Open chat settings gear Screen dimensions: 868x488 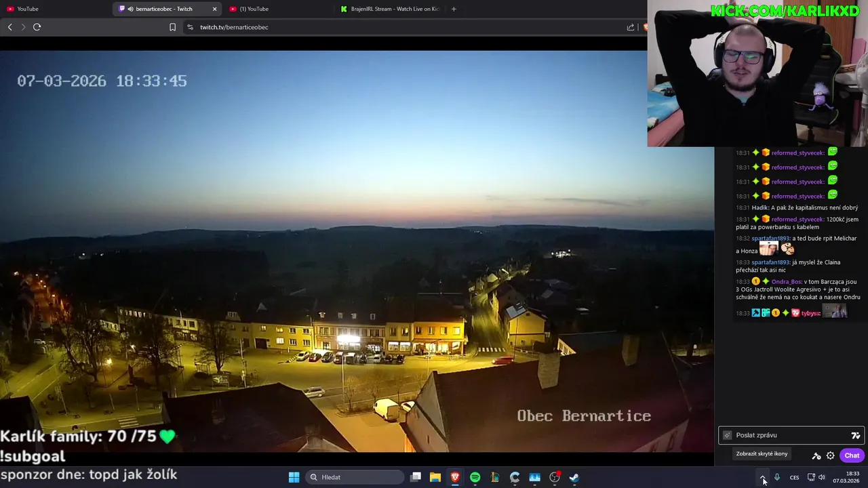[x=830, y=455]
